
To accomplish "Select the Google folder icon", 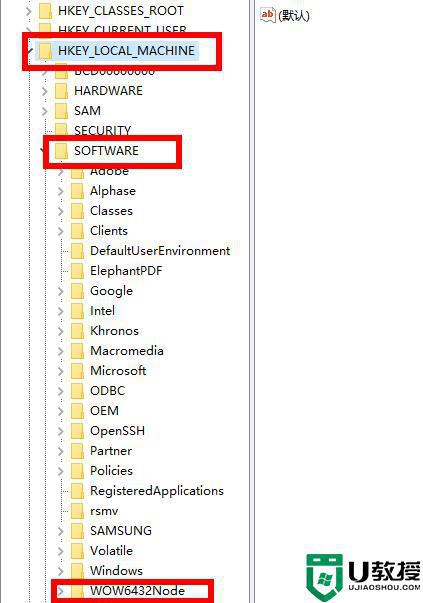I will tap(77, 291).
